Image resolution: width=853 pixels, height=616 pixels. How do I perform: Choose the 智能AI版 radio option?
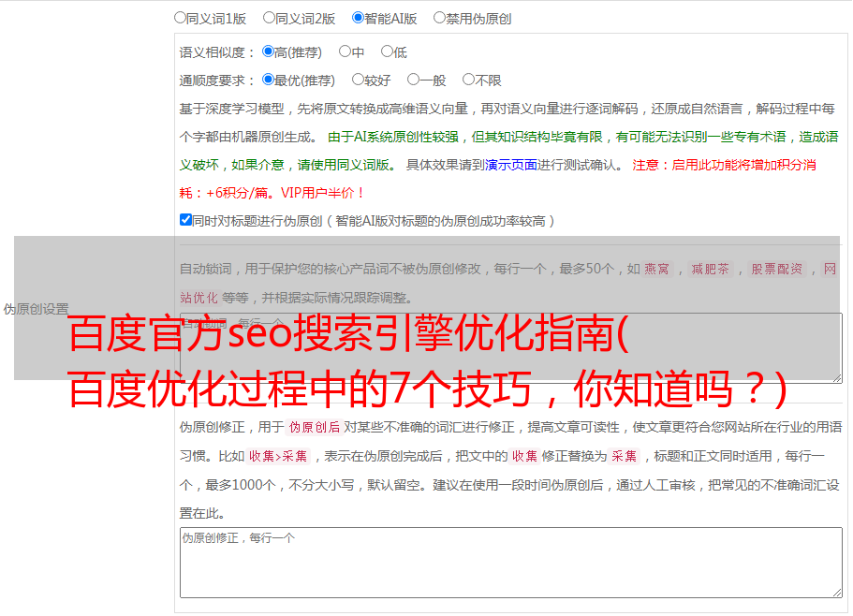pyautogui.click(x=358, y=18)
